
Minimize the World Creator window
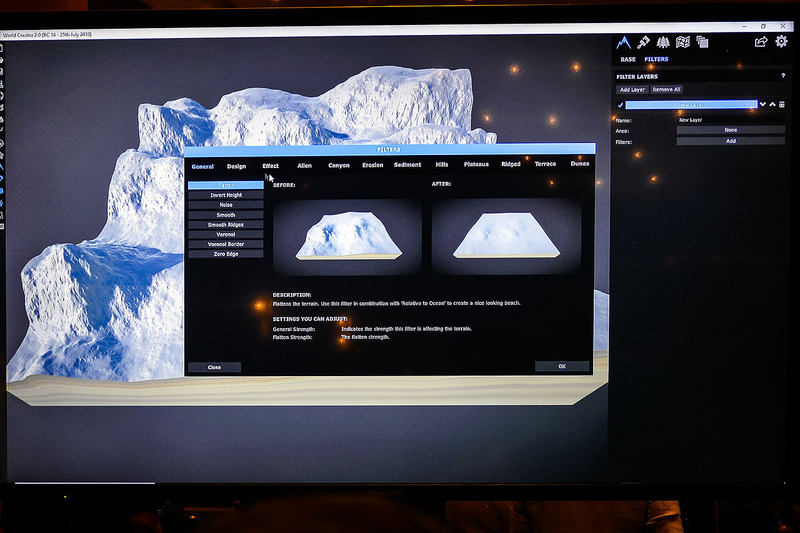pyautogui.click(x=744, y=26)
